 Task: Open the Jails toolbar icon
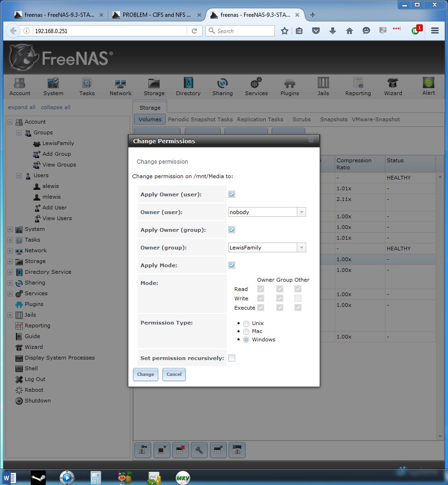point(323,87)
